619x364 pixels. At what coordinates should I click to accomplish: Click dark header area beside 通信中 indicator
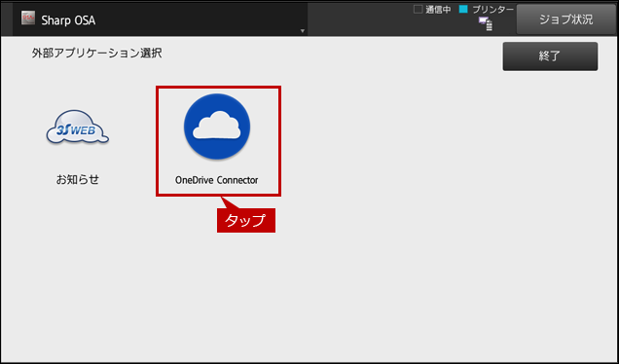point(359,18)
